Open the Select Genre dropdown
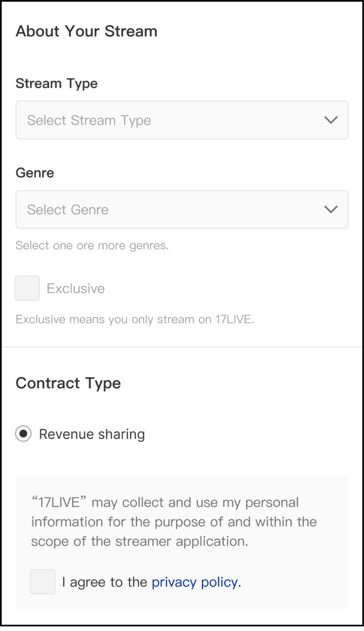364x631 pixels. tap(182, 209)
